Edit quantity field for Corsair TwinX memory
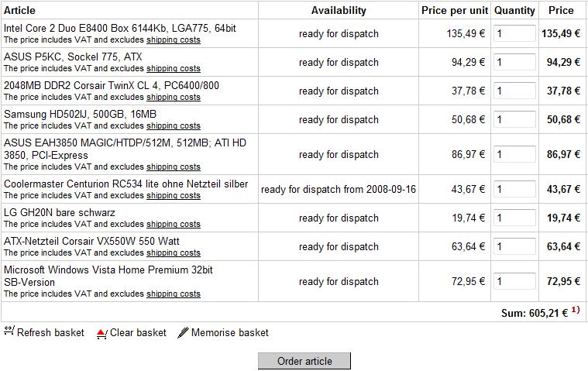The height and width of the screenshot is (371, 588). point(514,91)
